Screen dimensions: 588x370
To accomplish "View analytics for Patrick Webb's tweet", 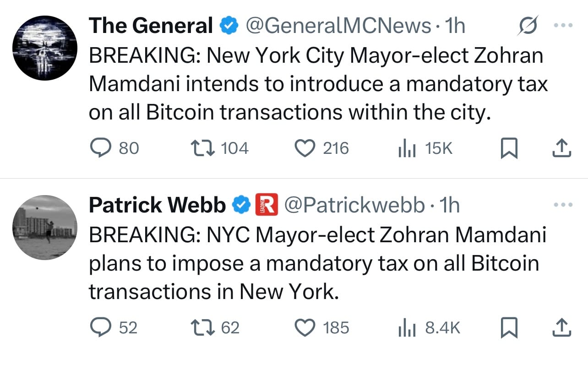I will 406,327.
